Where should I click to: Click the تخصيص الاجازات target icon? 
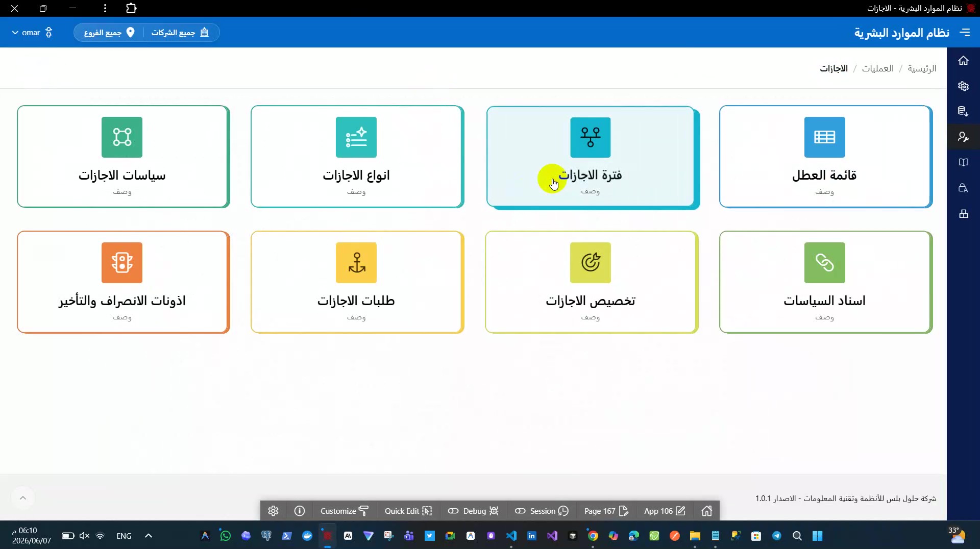point(591,263)
